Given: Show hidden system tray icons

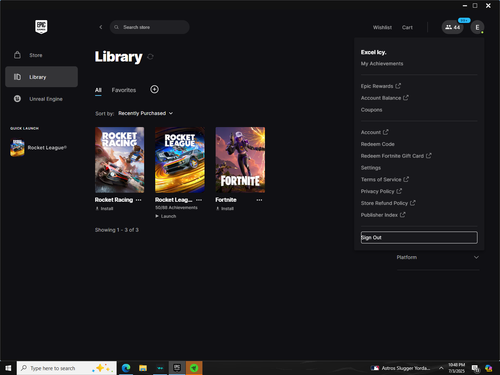Looking at the screenshot, I should coord(441,368).
